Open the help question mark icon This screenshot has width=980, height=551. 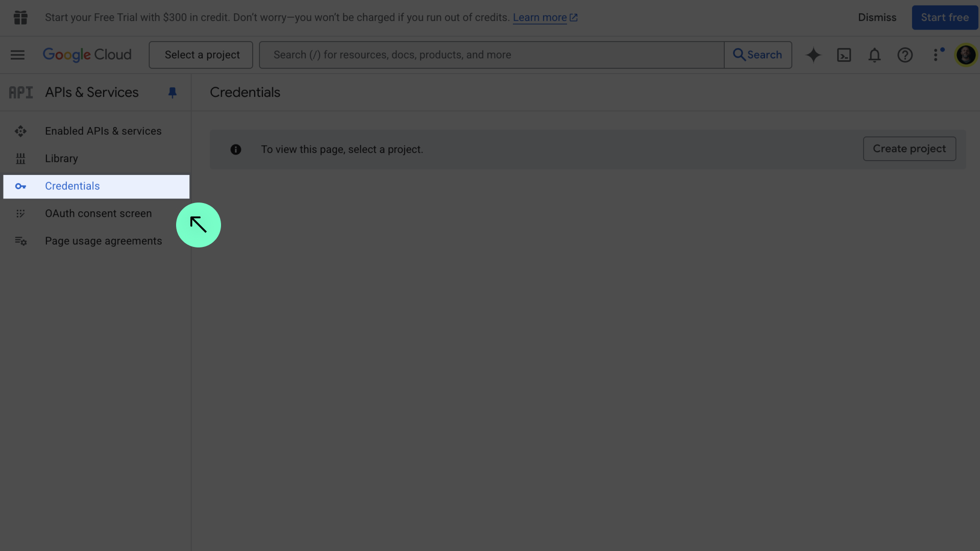(905, 55)
